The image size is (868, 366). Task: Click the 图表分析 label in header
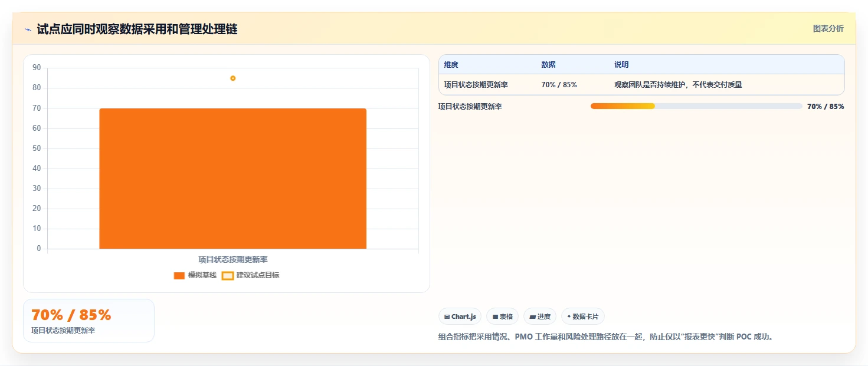[828, 28]
